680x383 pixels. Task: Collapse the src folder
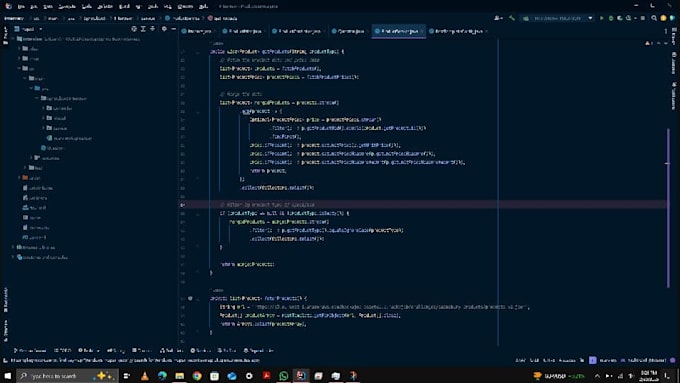point(20,69)
